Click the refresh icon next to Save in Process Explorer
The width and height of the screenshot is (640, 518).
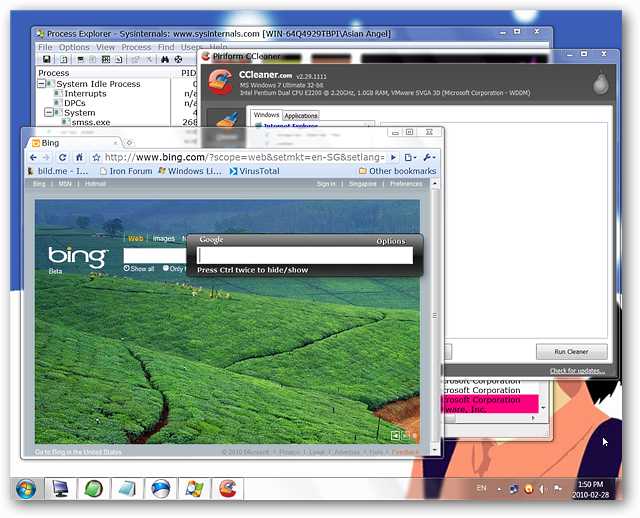[64, 60]
